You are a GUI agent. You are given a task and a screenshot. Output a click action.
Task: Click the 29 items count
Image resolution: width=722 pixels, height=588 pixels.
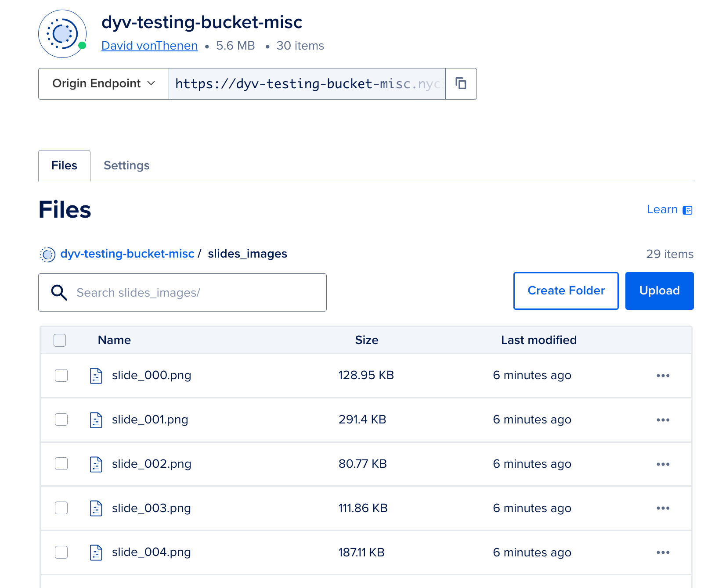670,254
